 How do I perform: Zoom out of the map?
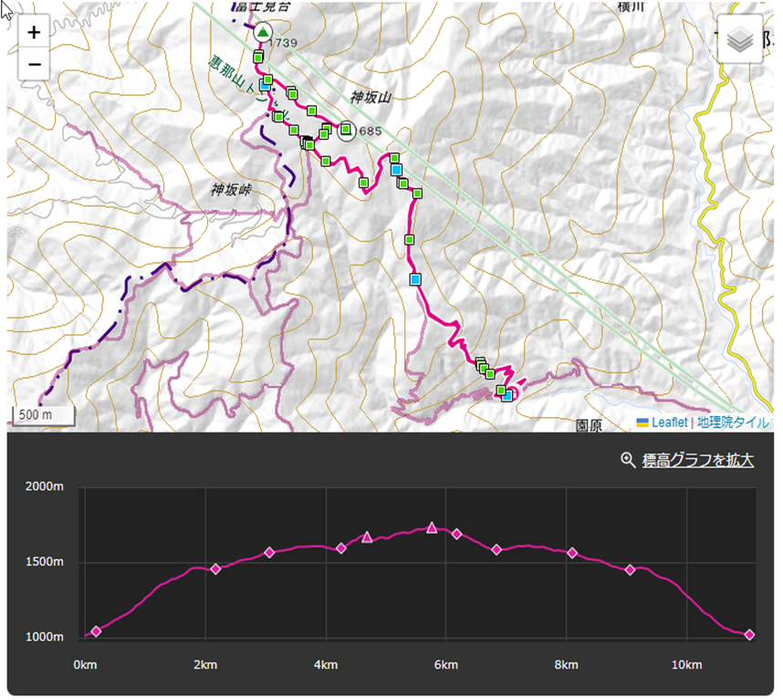(34, 64)
